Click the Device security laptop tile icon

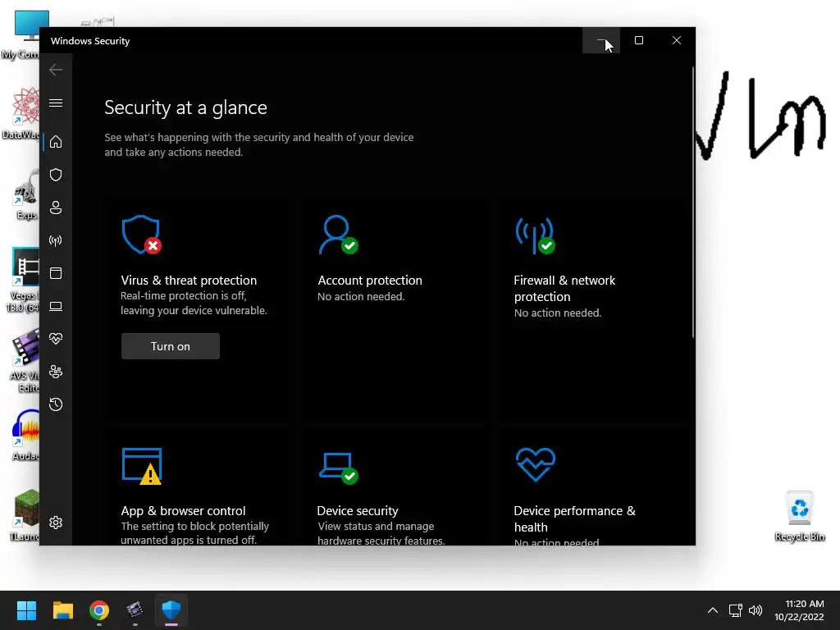point(338,468)
